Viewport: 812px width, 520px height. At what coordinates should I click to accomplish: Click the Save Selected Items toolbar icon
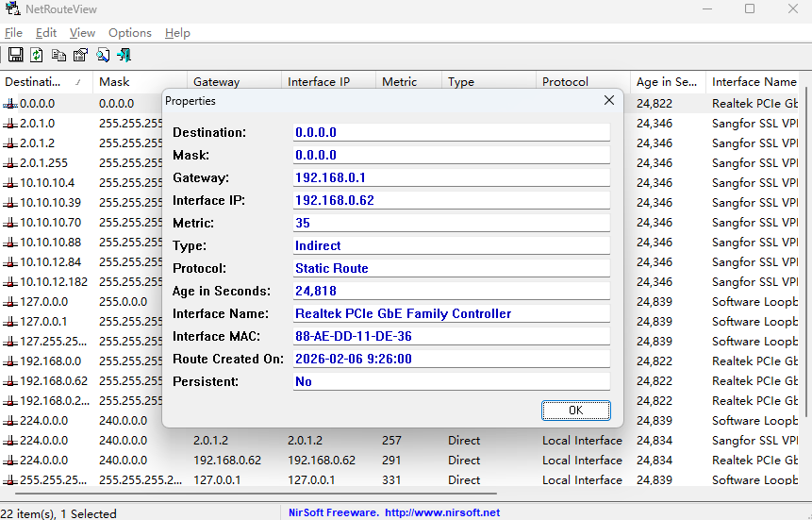15,56
